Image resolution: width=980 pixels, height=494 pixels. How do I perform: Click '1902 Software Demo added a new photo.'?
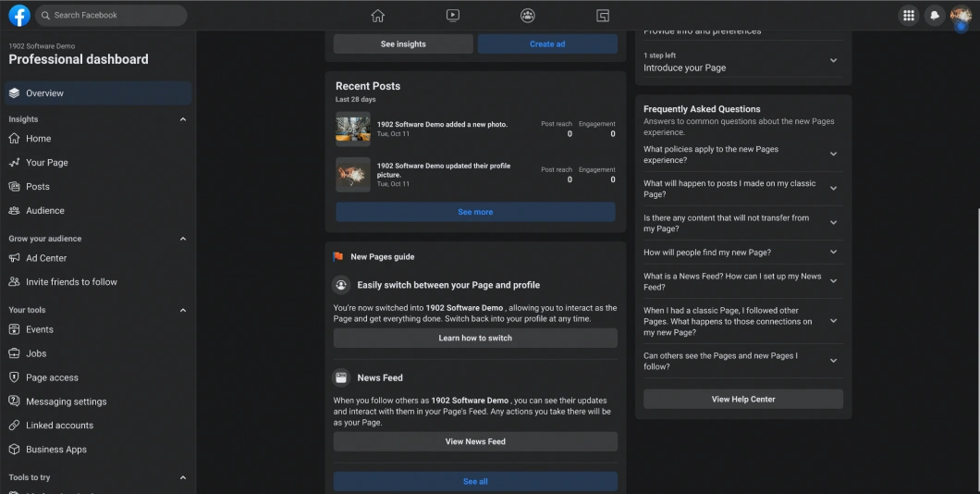point(442,125)
